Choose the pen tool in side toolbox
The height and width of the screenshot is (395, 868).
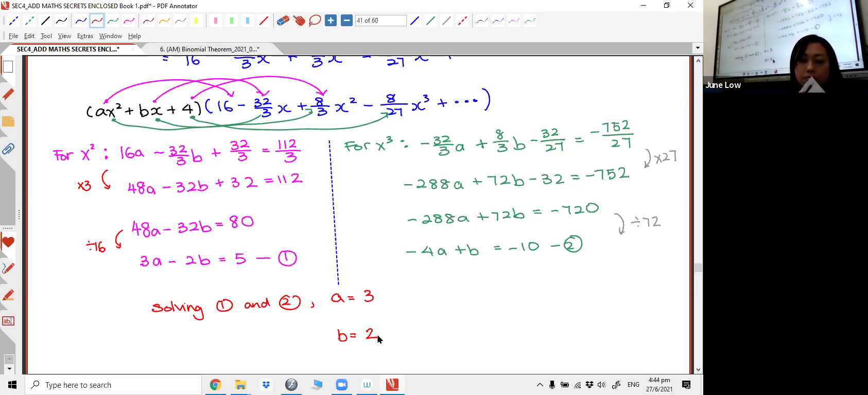coord(8,268)
